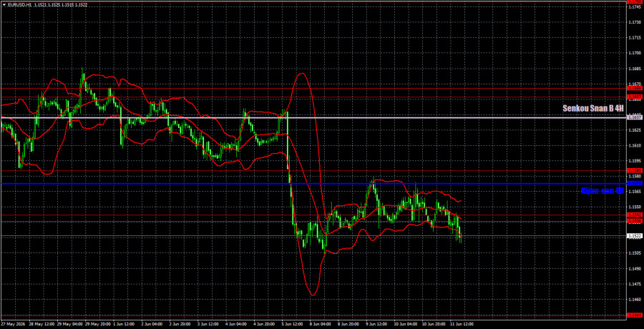Image resolution: width=644 pixels, height=329 pixels.
Task: Click the 1.1550 price axis label
Action: coord(635,207)
